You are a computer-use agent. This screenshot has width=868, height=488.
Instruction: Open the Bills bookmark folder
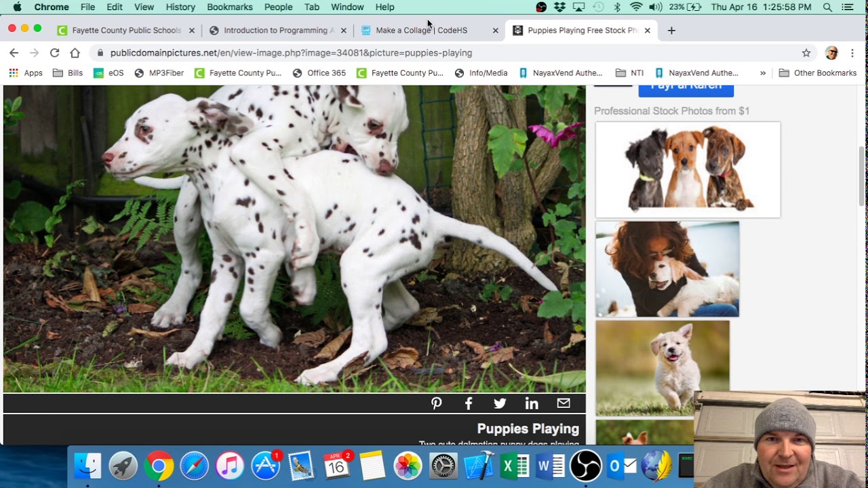68,73
